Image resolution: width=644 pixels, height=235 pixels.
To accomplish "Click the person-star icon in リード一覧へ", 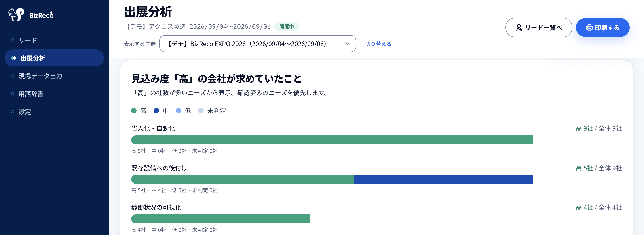I will (519, 28).
